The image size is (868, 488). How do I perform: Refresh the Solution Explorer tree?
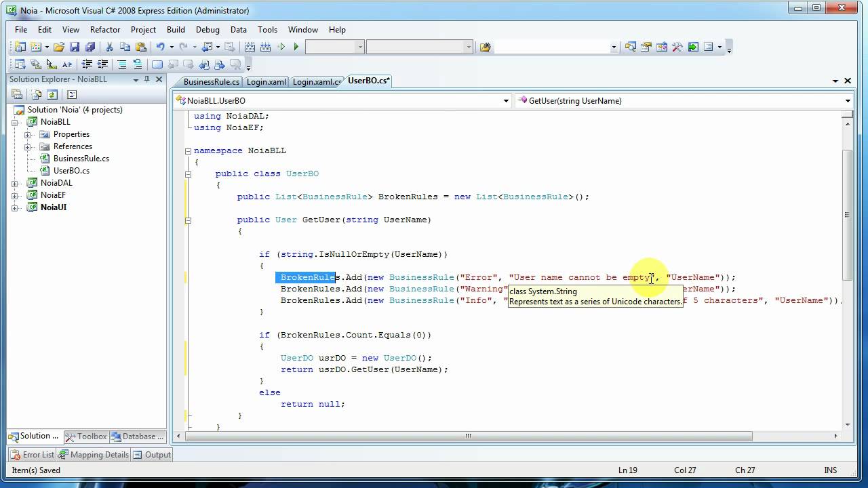(x=52, y=94)
